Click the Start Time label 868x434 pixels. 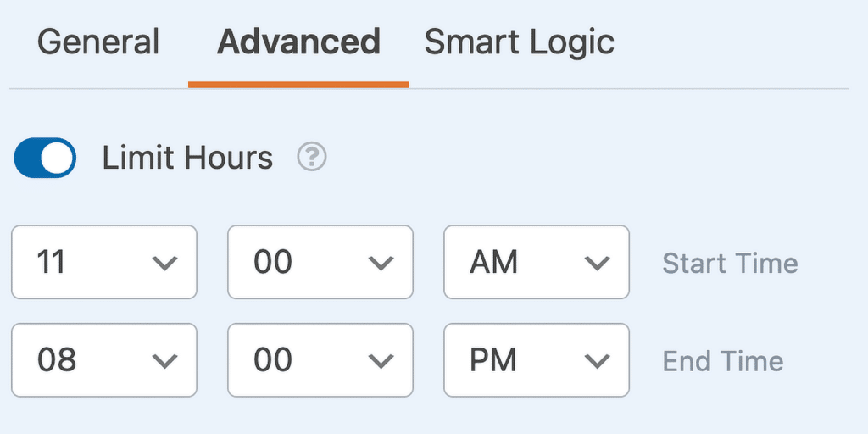(730, 263)
